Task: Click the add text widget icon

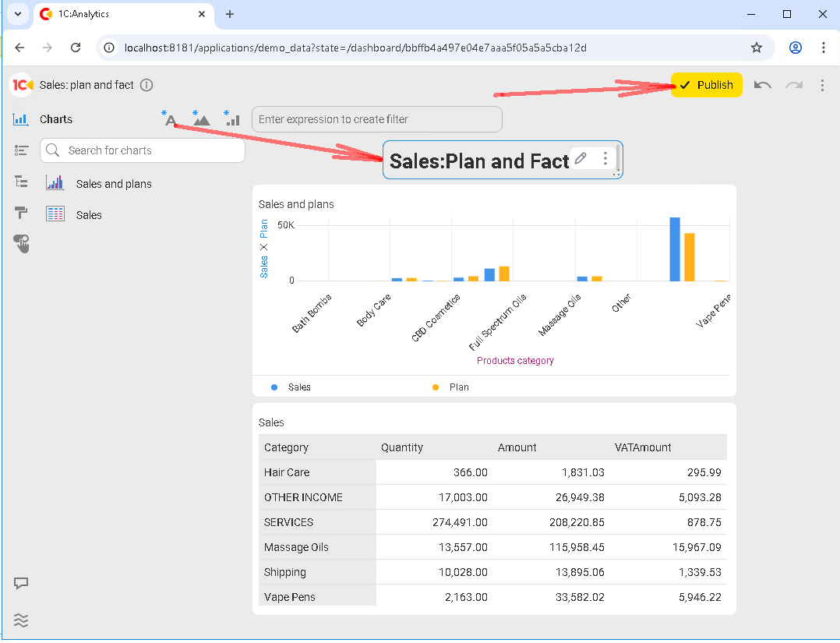Action: point(171,120)
